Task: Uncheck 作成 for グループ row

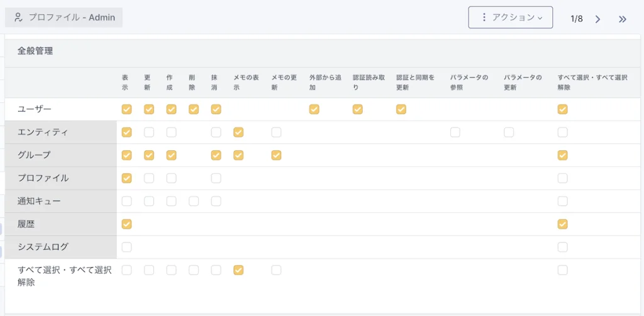Action: [171, 155]
